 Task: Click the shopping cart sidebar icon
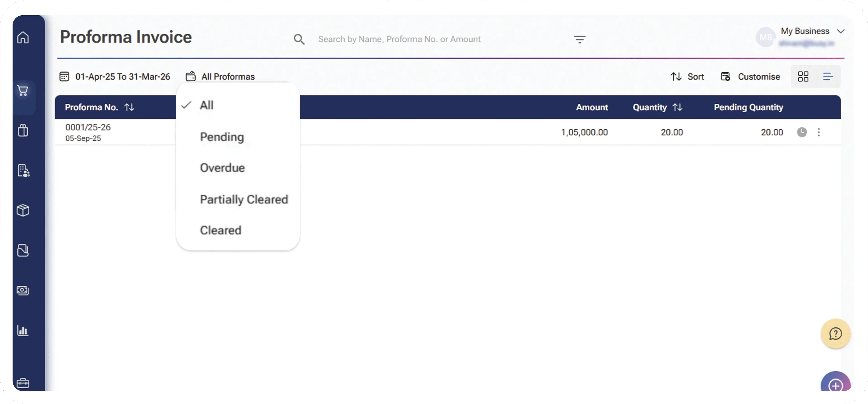(23, 90)
